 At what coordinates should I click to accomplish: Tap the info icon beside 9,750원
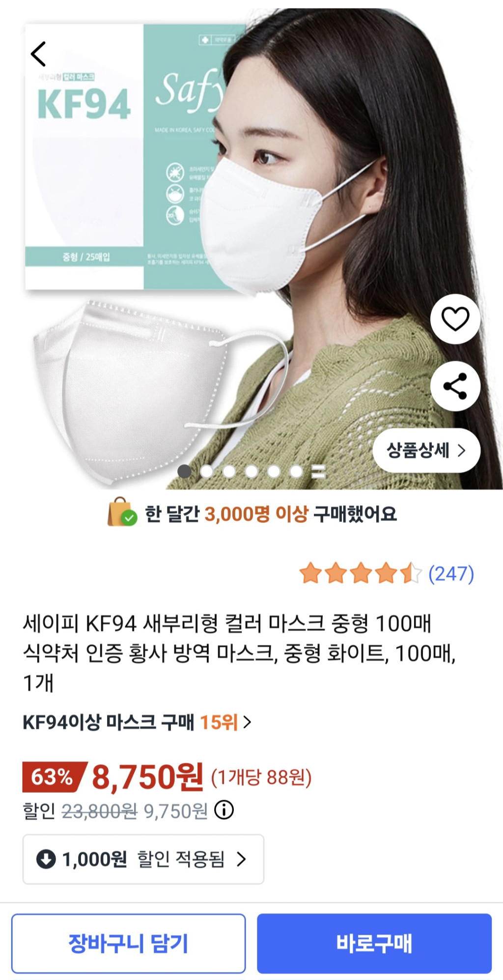pyautogui.click(x=224, y=810)
